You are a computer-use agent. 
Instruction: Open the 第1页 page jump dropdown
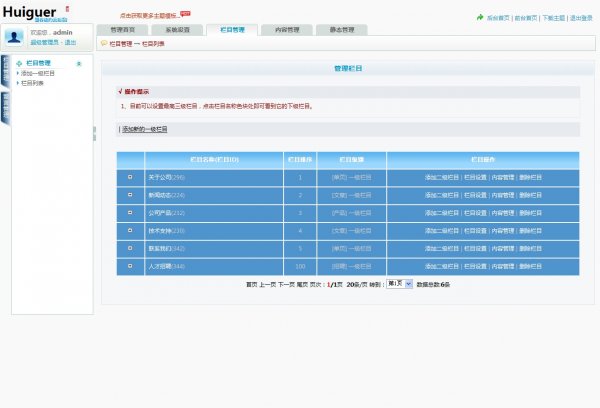pos(399,284)
